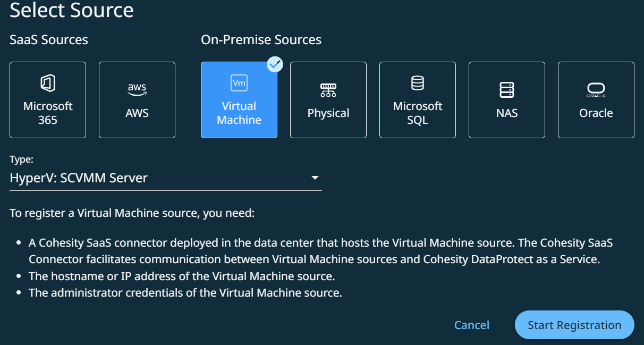Choose the Oracle source label
Screen dimensions: 644x345
pos(596,113)
